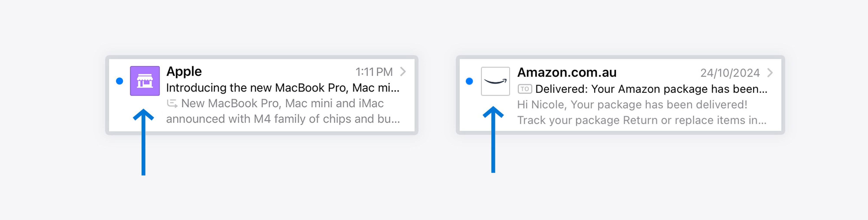This screenshot has height=220, width=868.
Task: Click the Amazon smile logo icon
Action: pyautogui.click(x=495, y=81)
